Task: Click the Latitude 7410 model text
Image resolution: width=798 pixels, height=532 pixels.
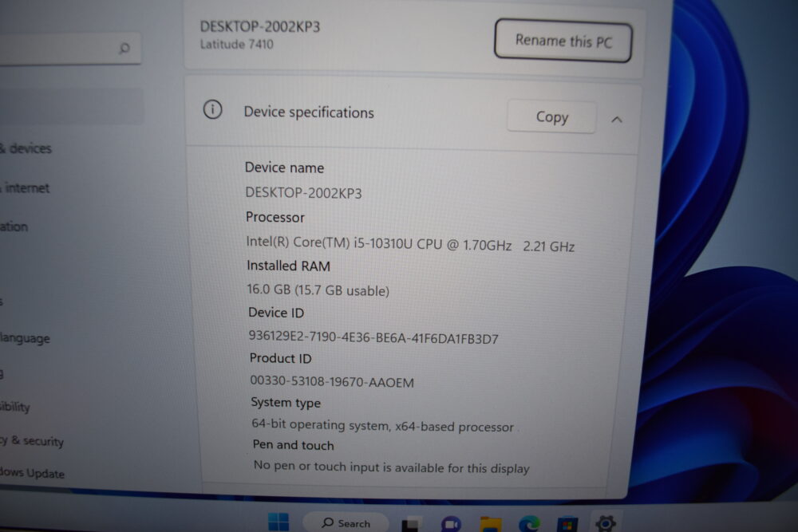Action: click(x=237, y=44)
